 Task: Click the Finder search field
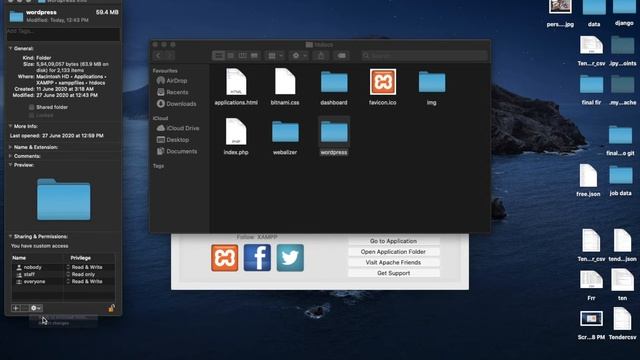(x=424, y=56)
